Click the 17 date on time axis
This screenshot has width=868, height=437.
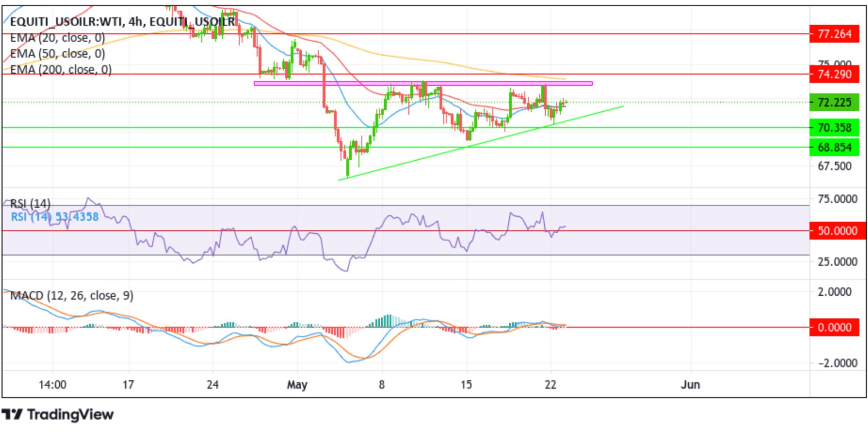pos(128,385)
